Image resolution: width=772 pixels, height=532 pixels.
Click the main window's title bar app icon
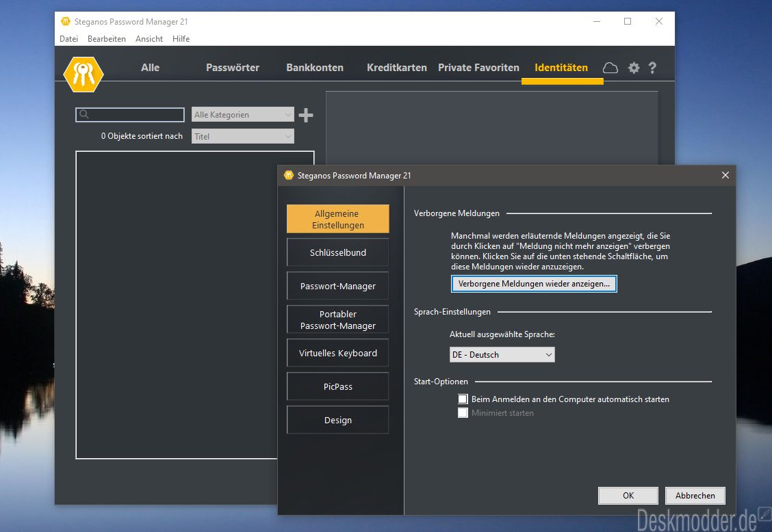(66, 22)
